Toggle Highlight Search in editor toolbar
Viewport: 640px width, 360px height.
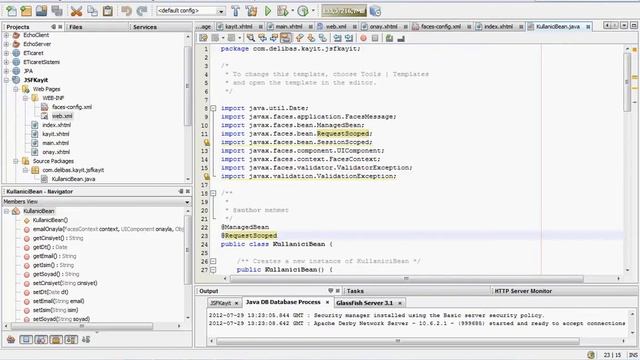pos(285,38)
